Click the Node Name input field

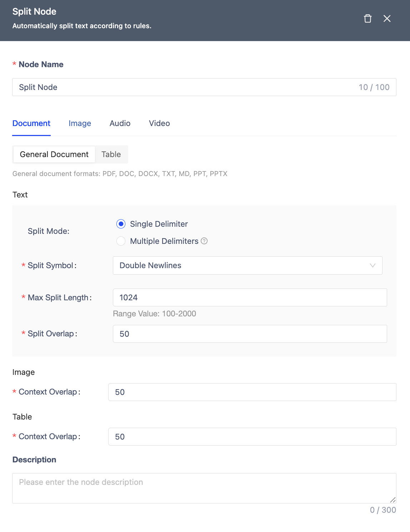coord(186,87)
